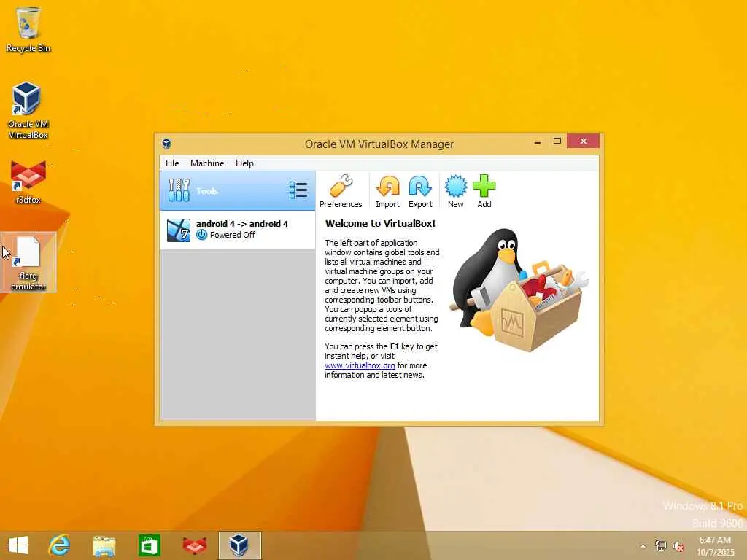Viewport: 747px width, 560px height.
Task: Open the File menu
Action: 172,163
